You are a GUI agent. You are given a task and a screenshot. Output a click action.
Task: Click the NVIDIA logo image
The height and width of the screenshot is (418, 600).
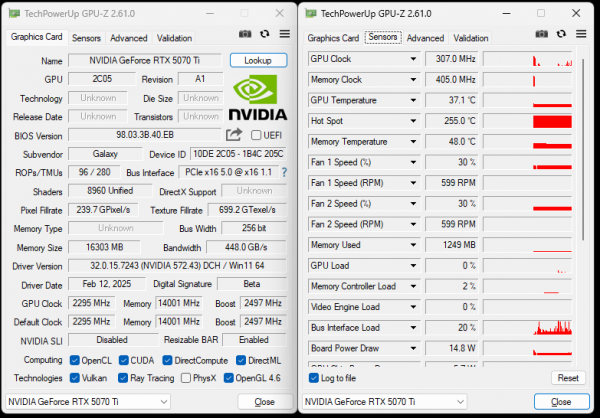(258, 97)
